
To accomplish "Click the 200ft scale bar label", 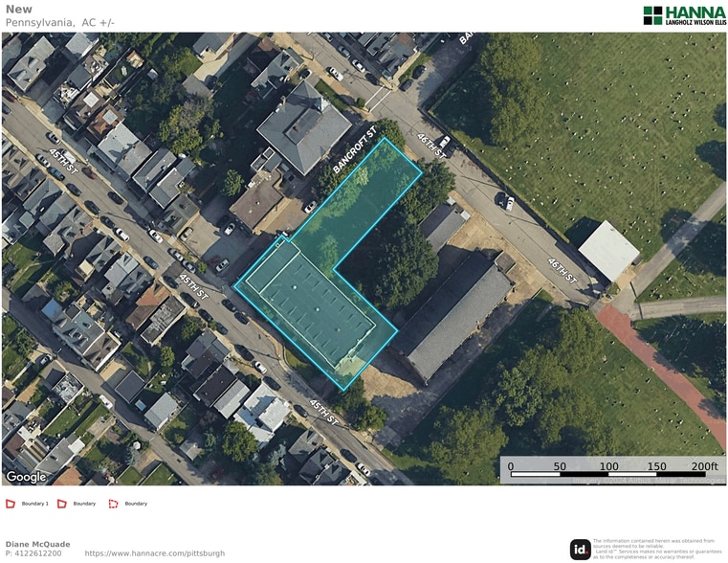I will click(x=704, y=466).
